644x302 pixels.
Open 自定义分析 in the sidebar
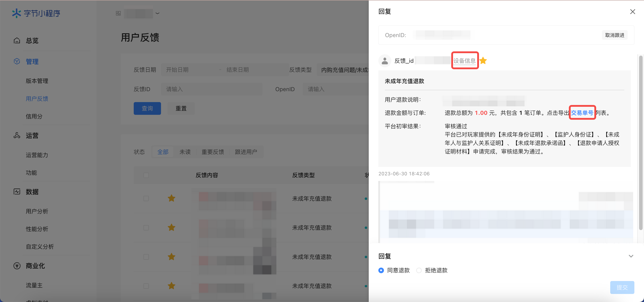40,247
